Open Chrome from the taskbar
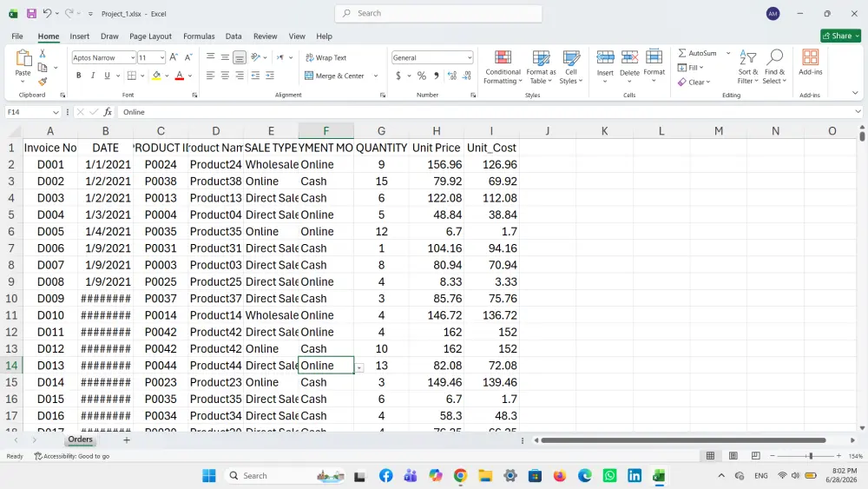This screenshot has height=489, width=868. [x=460, y=476]
